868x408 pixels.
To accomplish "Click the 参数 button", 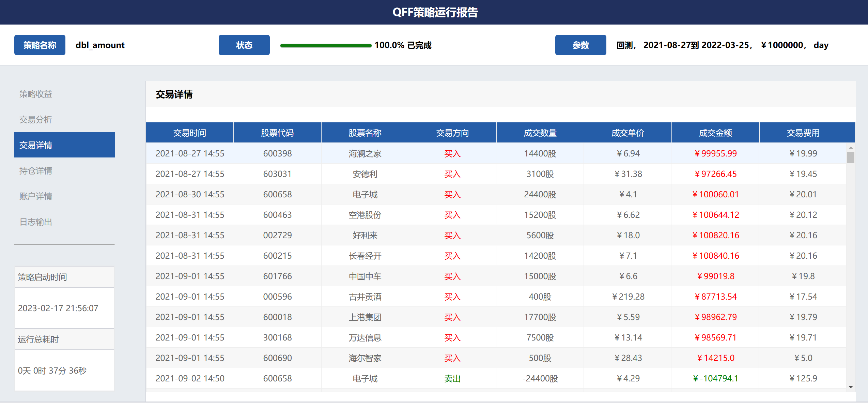I will click(x=581, y=45).
